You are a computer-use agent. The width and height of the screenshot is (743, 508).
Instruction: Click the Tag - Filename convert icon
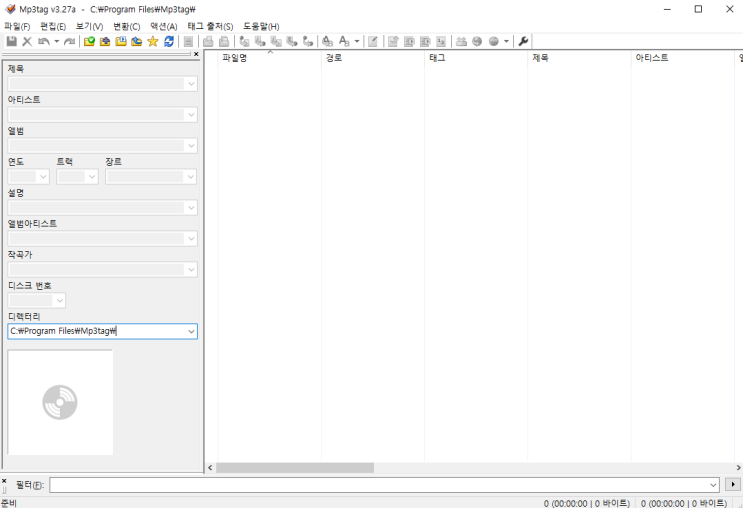(x=244, y=41)
